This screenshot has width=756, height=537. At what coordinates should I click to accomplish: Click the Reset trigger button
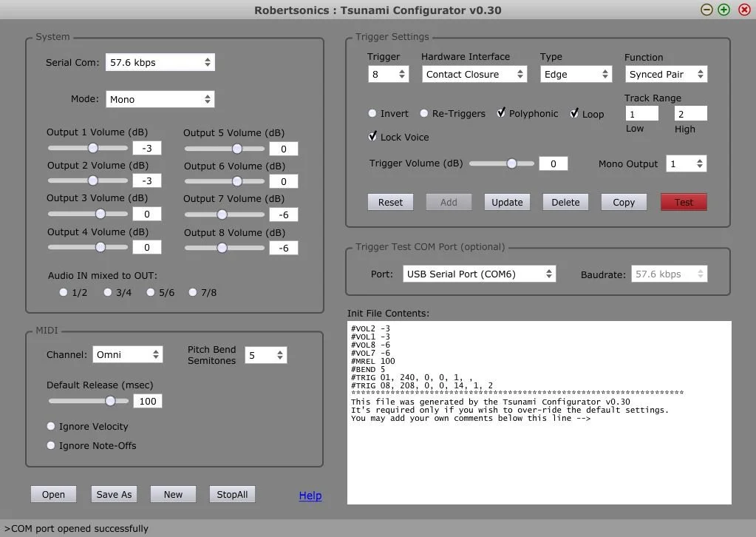pyautogui.click(x=390, y=202)
